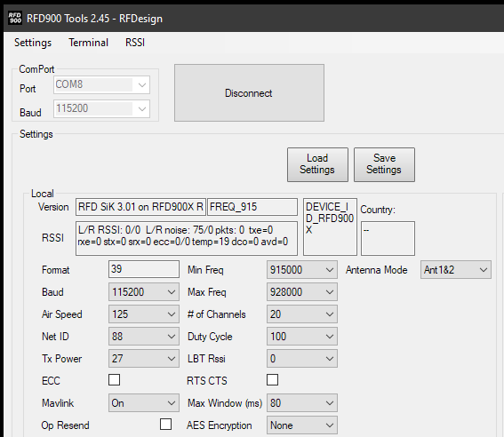This screenshot has width=504, height=437.
Task: Open the AES Encryption dropdown
Action: point(302,425)
